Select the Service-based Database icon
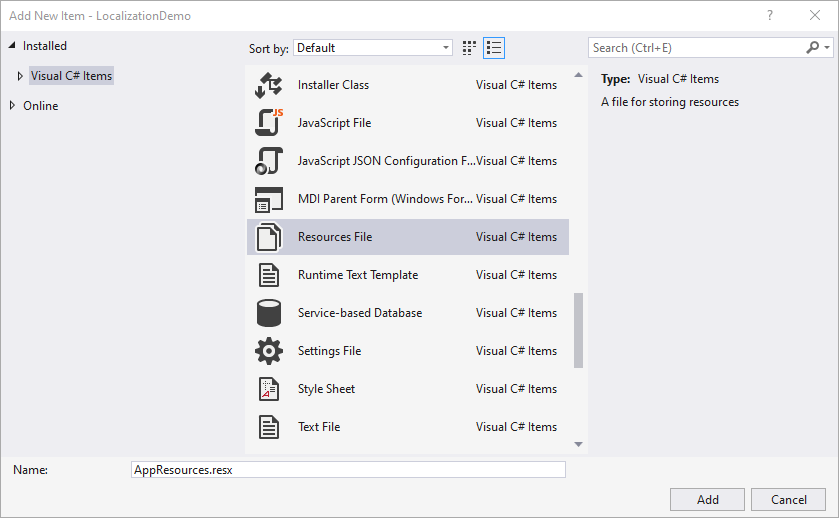The width and height of the screenshot is (839, 518). [269, 313]
